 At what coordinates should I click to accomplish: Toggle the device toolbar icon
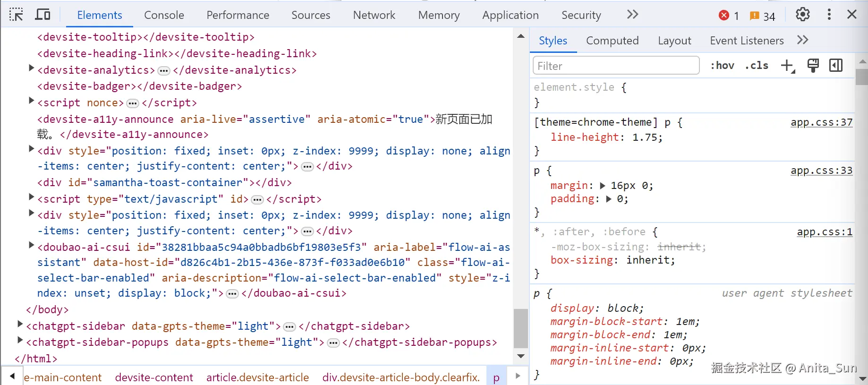43,15
